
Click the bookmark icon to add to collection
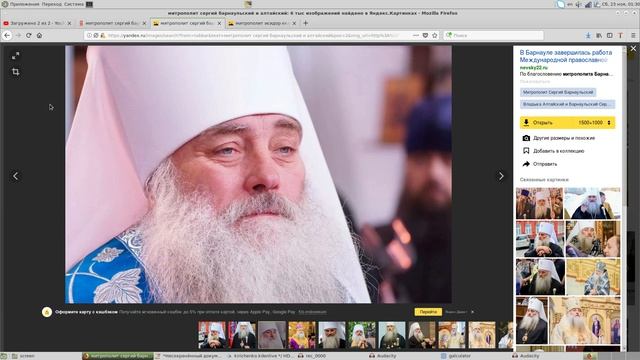tap(526, 151)
